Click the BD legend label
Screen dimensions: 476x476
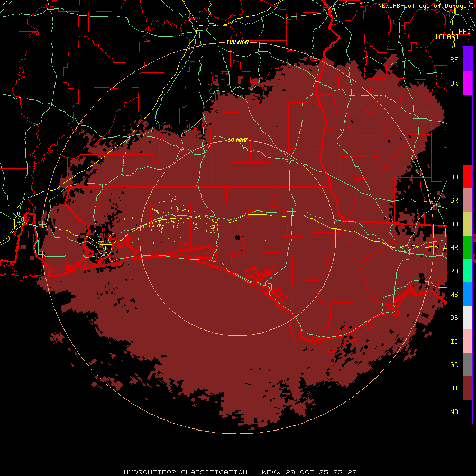[x=454, y=224]
